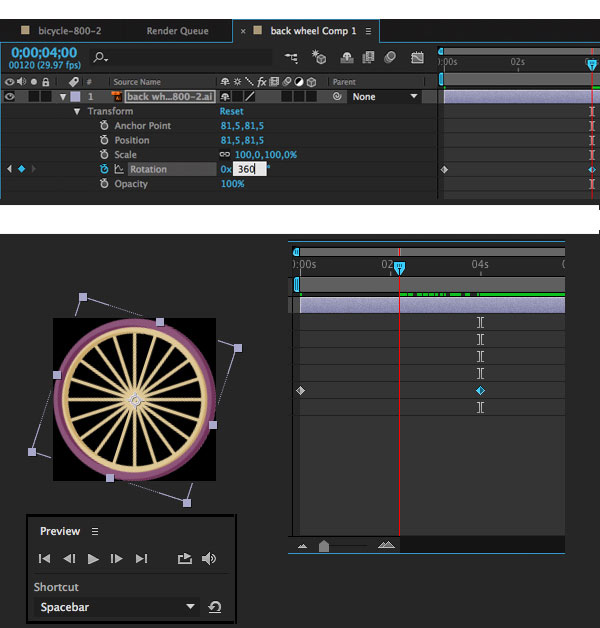Toggle the quality slash switch on layer 1
This screenshot has width=600, height=628.
coord(250,97)
